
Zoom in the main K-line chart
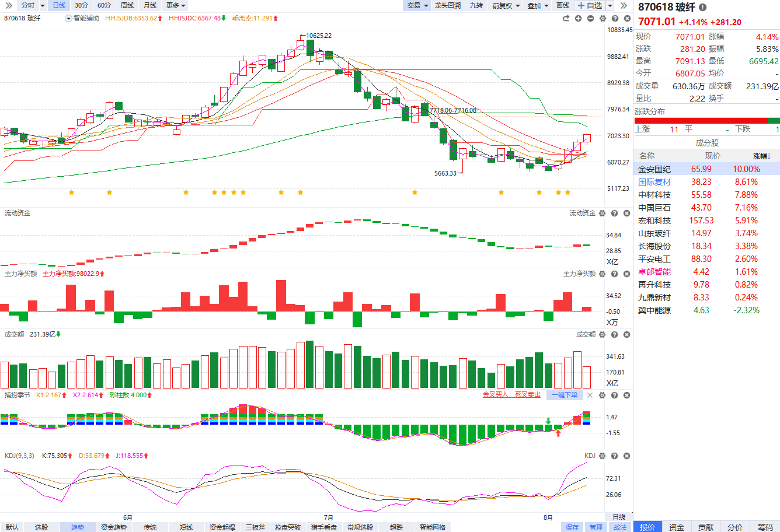coord(578,19)
